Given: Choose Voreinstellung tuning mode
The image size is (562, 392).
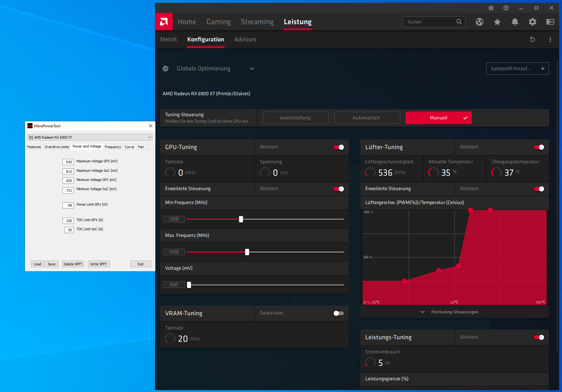Looking at the screenshot, I should pyautogui.click(x=296, y=118).
